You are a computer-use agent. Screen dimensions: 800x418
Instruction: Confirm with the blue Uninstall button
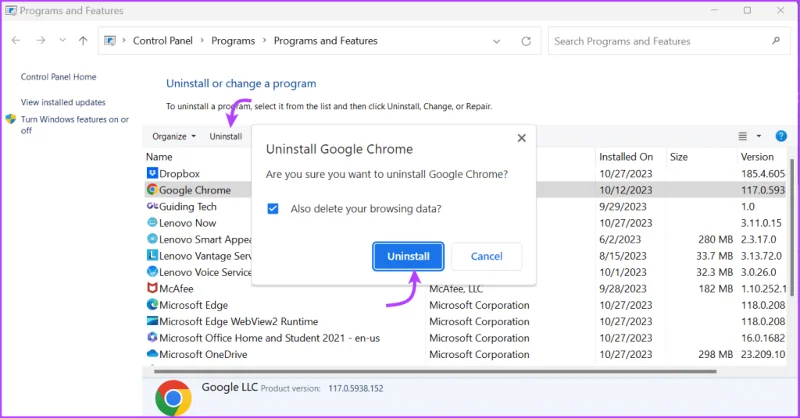pyautogui.click(x=408, y=256)
